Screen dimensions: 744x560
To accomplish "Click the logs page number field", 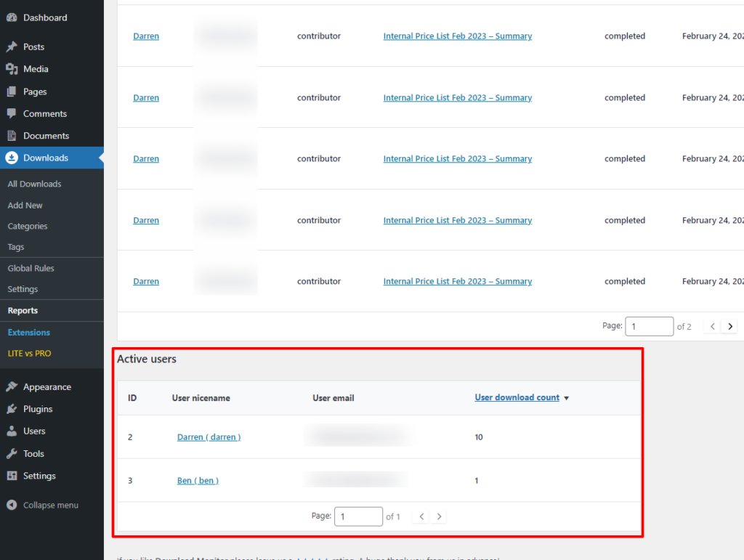I will (649, 326).
